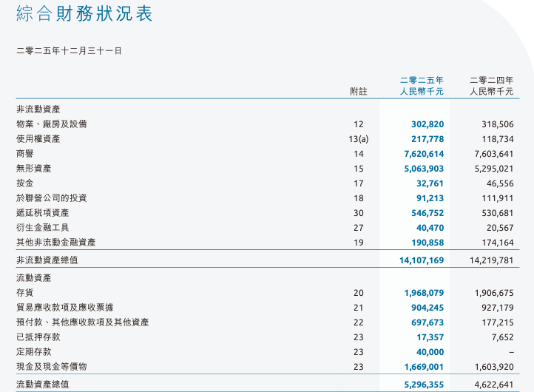Select the value 302,820
The height and width of the screenshot is (392, 534).
pyautogui.click(x=427, y=124)
